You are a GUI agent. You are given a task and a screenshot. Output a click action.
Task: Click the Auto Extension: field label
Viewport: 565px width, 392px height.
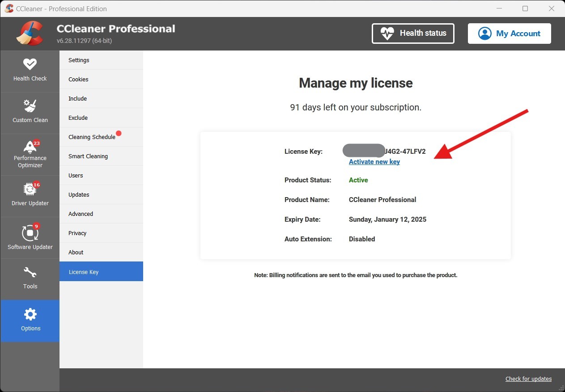click(x=308, y=239)
